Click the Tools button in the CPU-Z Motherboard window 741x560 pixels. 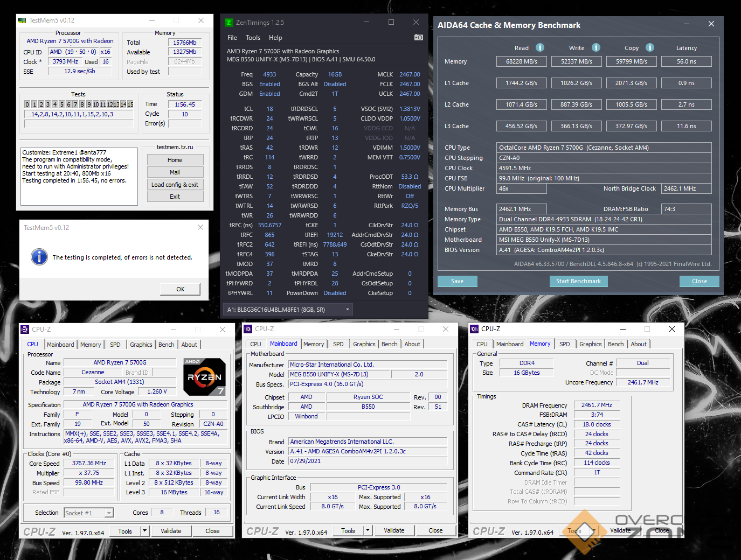(x=348, y=530)
